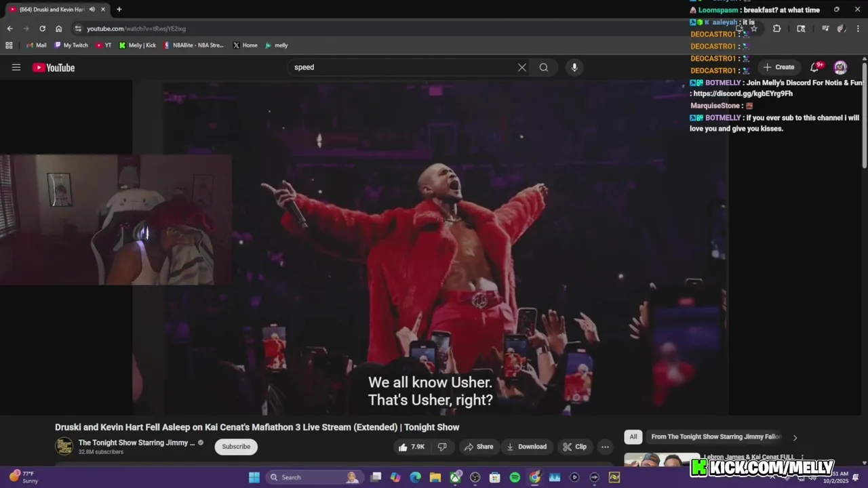Open the melly bookmark
868x488 pixels.
277,45
